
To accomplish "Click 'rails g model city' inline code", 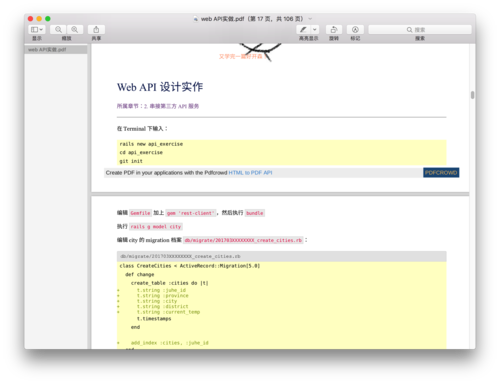I will click(x=156, y=227).
